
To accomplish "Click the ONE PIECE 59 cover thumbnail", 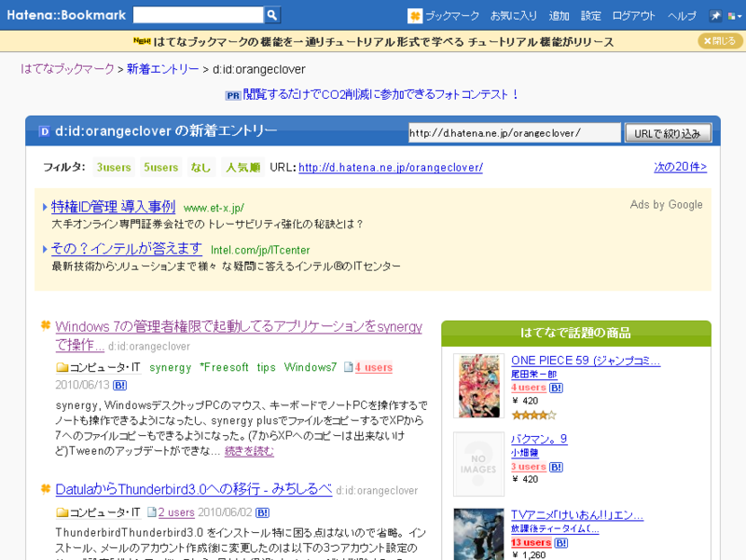I will pyautogui.click(x=477, y=385).
